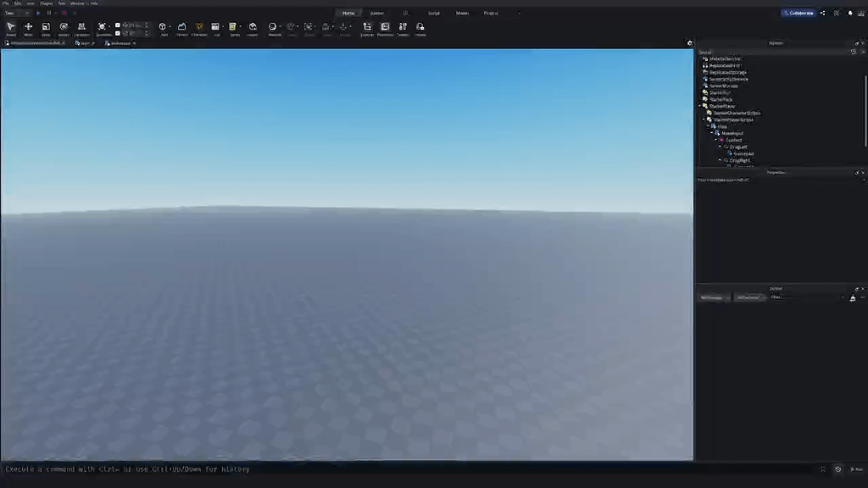Open the Edit menu

18,3
